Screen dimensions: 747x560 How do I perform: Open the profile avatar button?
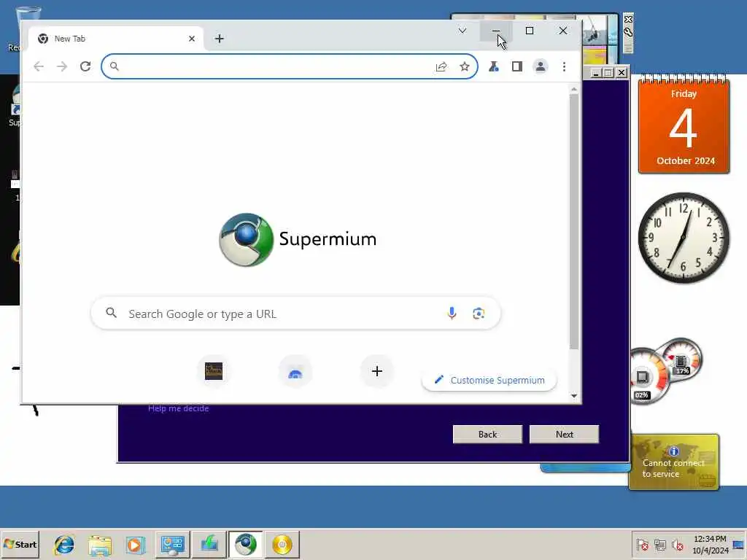click(x=541, y=66)
